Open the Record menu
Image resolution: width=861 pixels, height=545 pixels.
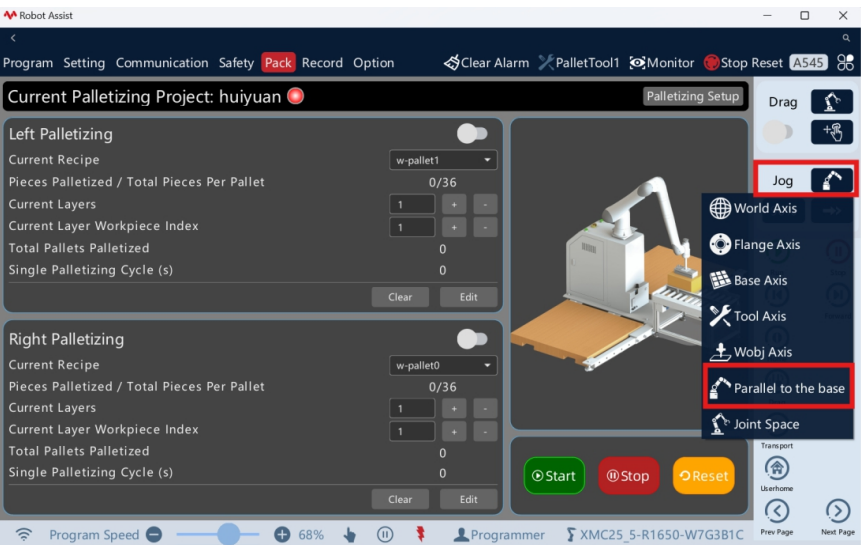[322, 63]
